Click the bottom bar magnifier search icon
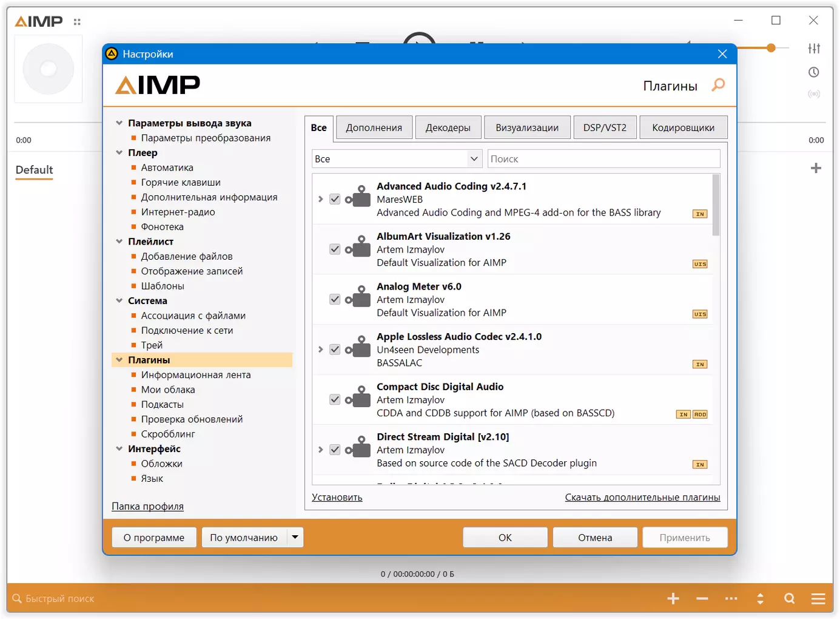 click(789, 599)
